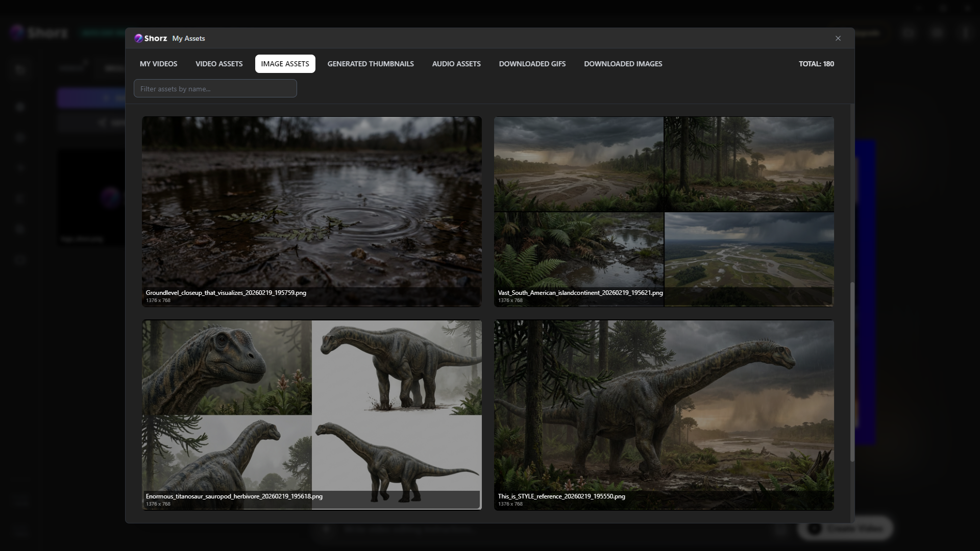Switch to Downloaded GIFs tab
980x551 pixels.
(x=532, y=64)
